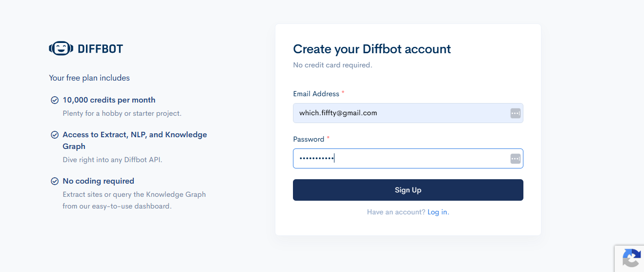Open the password manager icon in Email Address field
This screenshot has width=644, height=272.
(x=515, y=113)
